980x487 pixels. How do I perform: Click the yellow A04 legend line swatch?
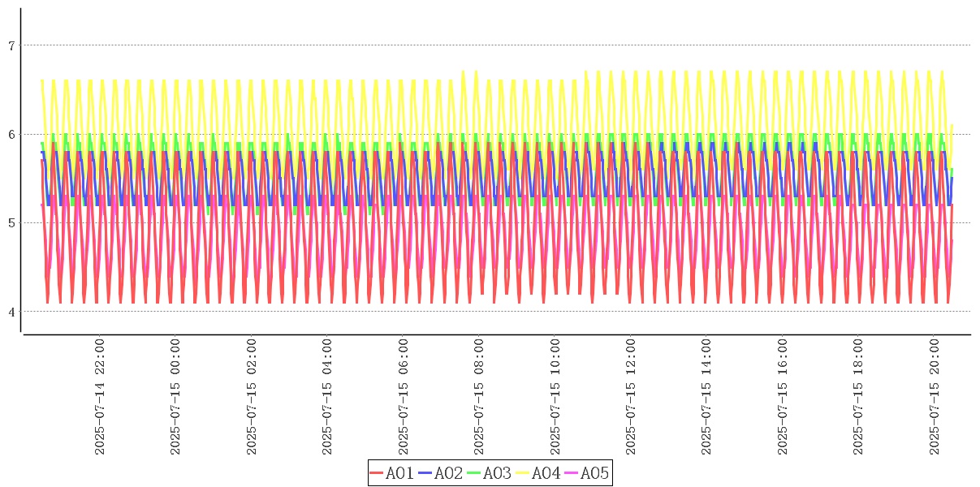pos(523,473)
